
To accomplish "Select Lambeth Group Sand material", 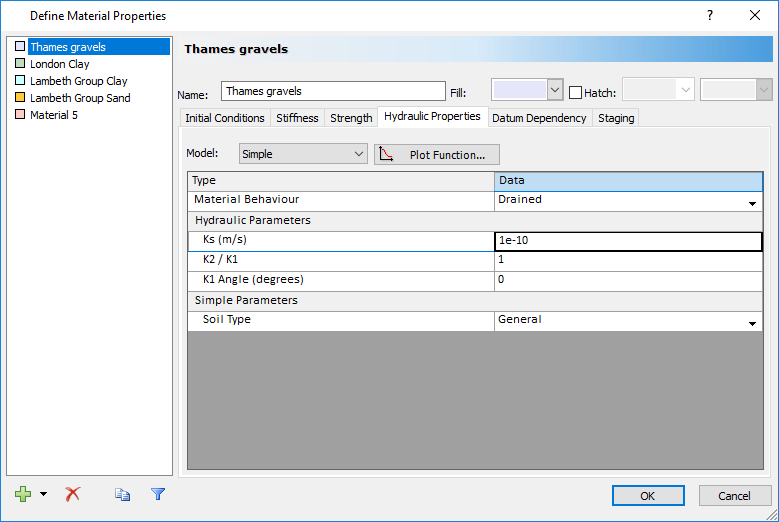I will 80,98.
